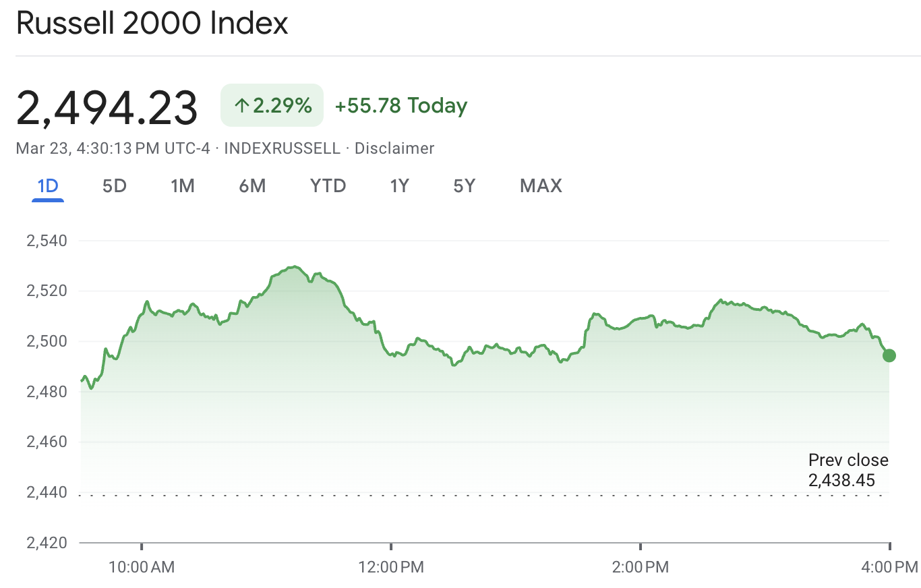Open the 6M chart view
Screen dimensions: 921x588
252,185
